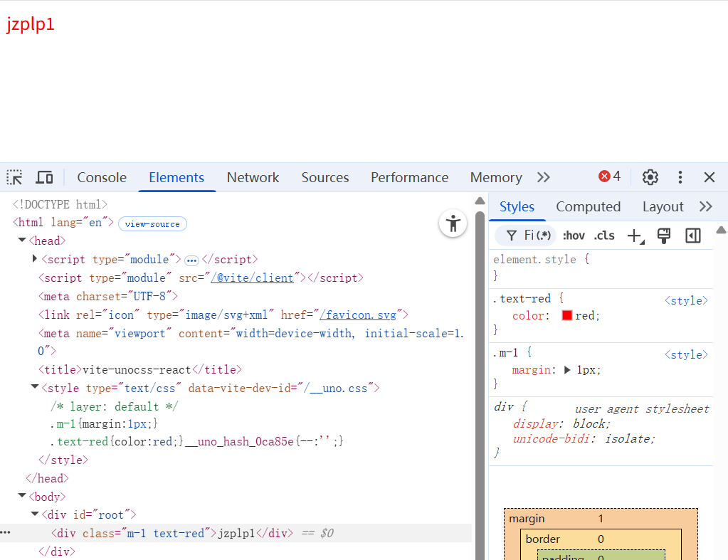This screenshot has width=728, height=560.
Task: Select the div class m-1 text-red row
Action: [x=236, y=533]
